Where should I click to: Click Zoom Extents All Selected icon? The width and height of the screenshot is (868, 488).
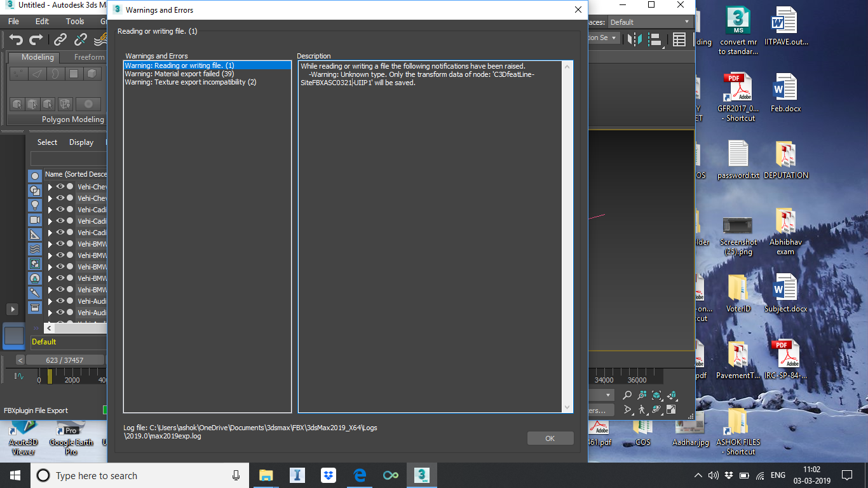coord(671,395)
